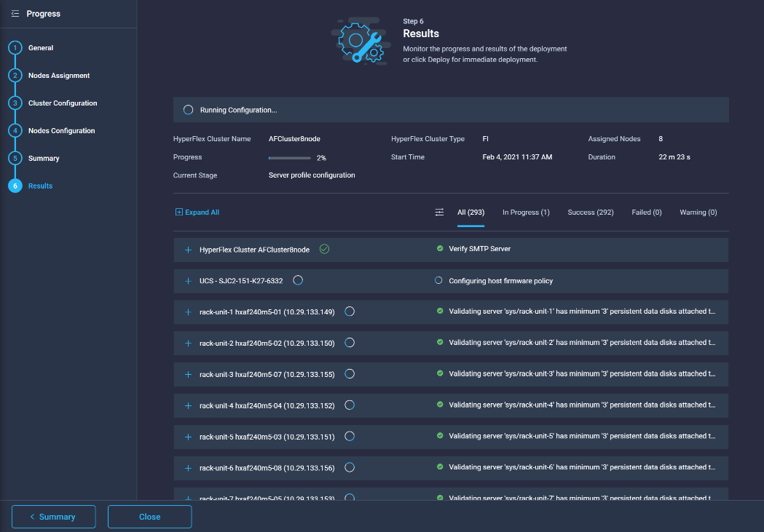Switch to Failed (0) tab
The height and width of the screenshot is (532, 764).
647,213
